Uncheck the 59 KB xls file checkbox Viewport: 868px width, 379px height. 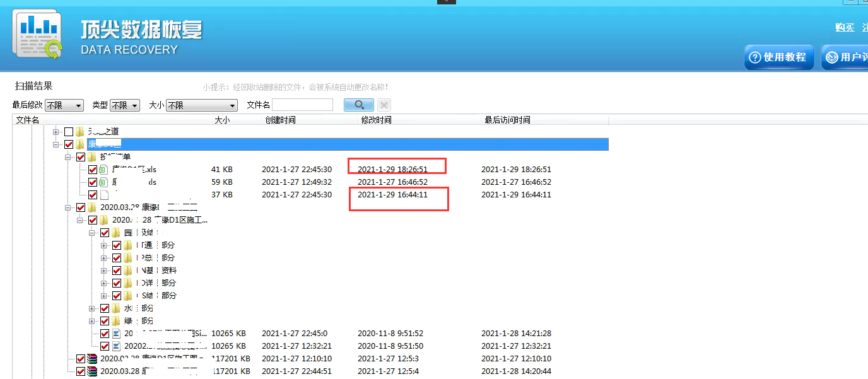click(93, 182)
